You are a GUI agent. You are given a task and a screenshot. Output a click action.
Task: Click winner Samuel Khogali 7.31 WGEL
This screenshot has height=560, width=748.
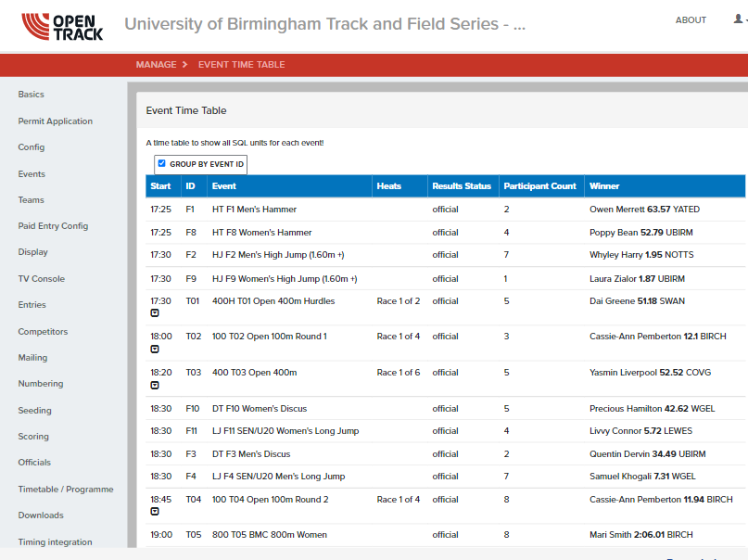pyautogui.click(x=642, y=476)
